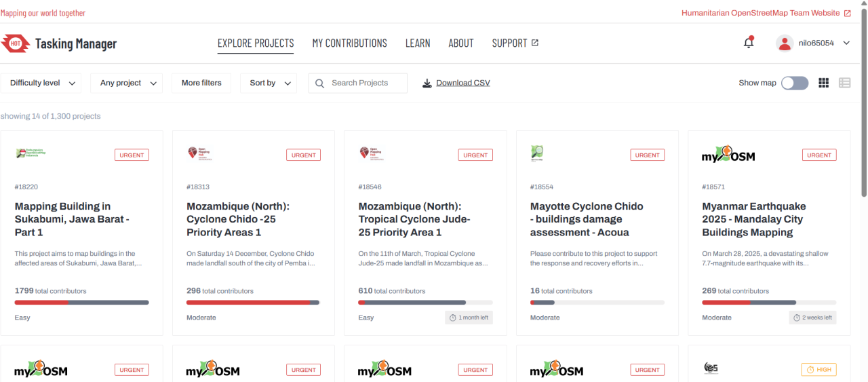Open the external link icon beside Support

[x=535, y=43]
